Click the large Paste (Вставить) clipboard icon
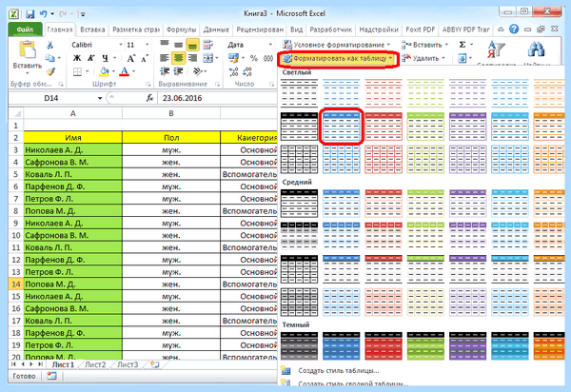Screen dimensions: 571x392 click(x=28, y=49)
